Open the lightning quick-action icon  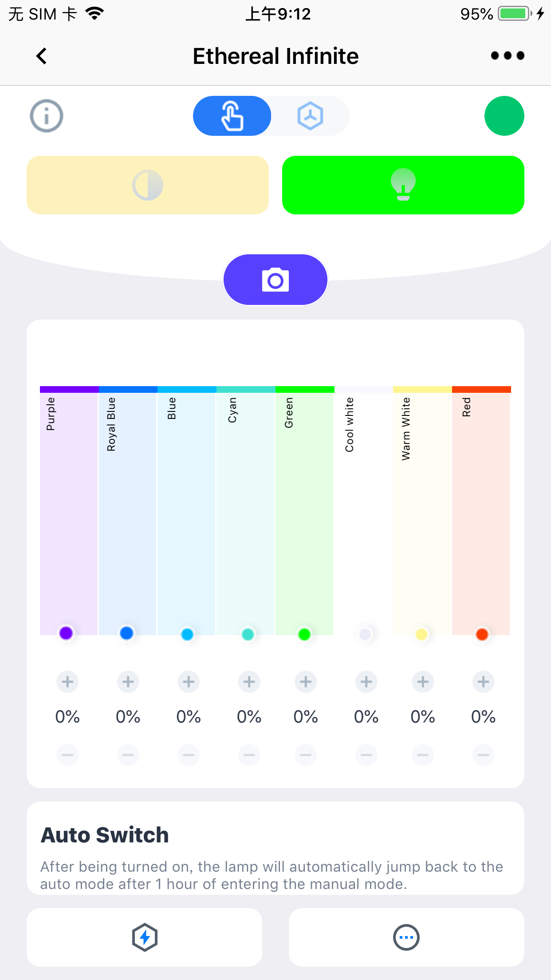(144, 937)
